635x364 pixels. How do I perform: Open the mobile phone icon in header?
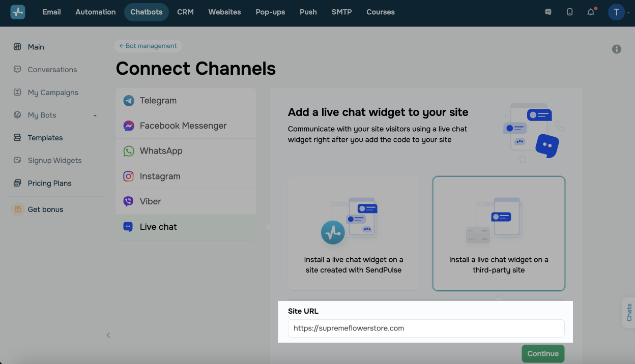click(x=569, y=12)
